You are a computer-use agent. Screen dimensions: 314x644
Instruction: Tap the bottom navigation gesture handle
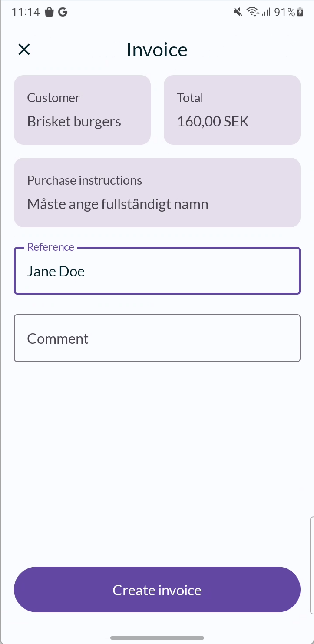click(x=157, y=638)
